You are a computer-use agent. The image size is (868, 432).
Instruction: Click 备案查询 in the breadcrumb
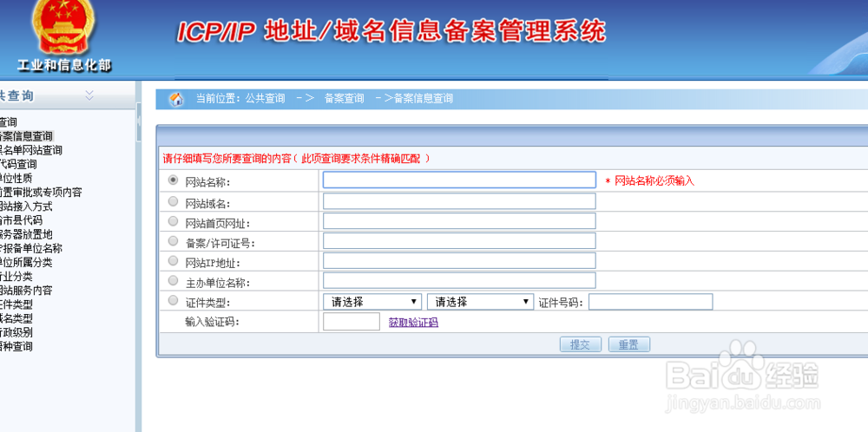pyautogui.click(x=345, y=99)
